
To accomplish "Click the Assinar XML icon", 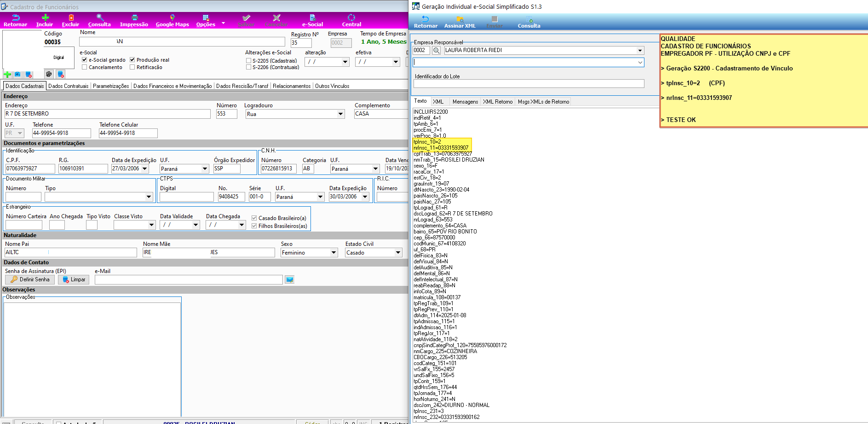I will point(460,19).
